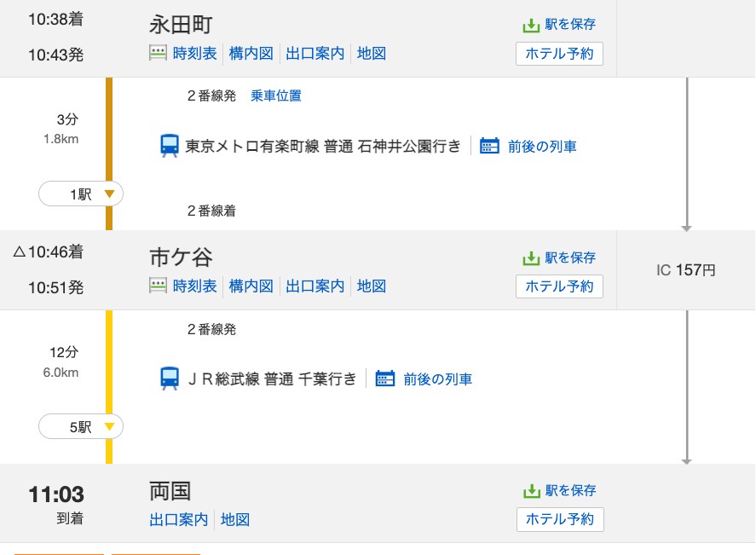
Task: Click the save-station icon for 永田町
Action: click(531, 25)
